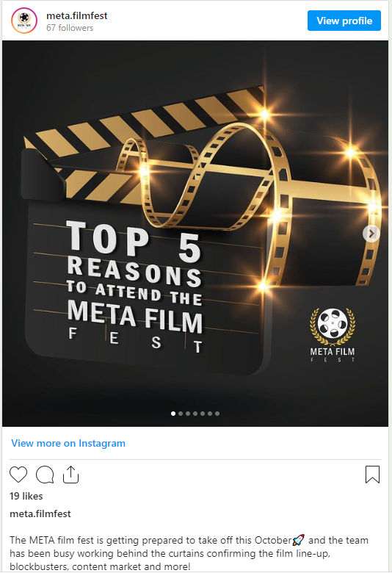Open the Top 5 Reasons clapperboard image
Viewport: 392px width, 573px height.
pyautogui.click(x=195, y=234)
